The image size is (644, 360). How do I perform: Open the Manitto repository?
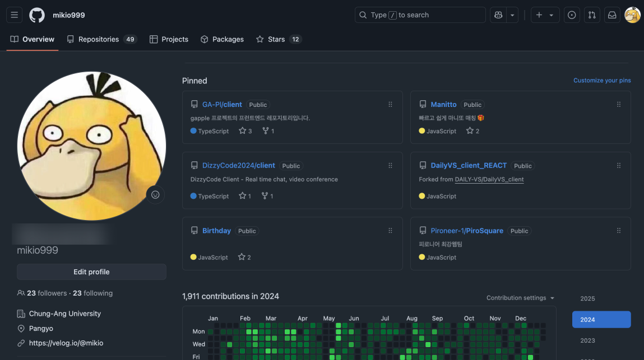pyautogui.click(x=443, y=105)
